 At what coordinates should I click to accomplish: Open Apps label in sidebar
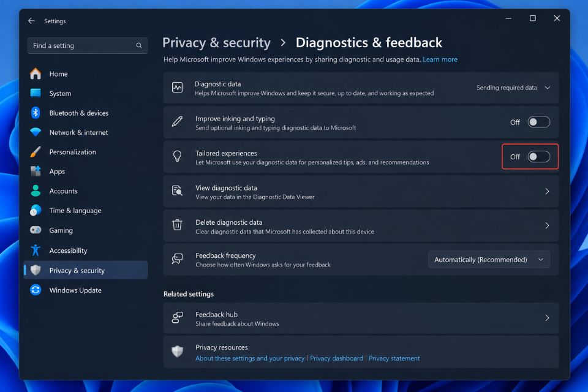pos(57,171)
